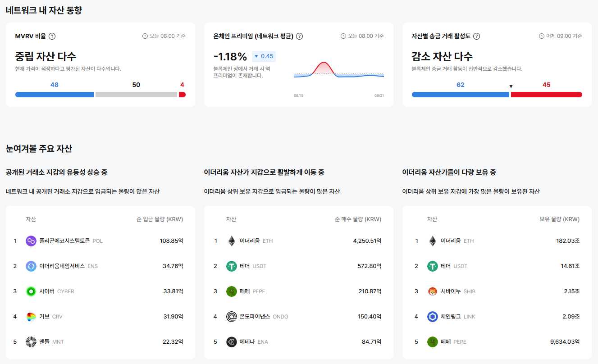
Task: Click the 84.71억 value
Action: coord(372,342)
